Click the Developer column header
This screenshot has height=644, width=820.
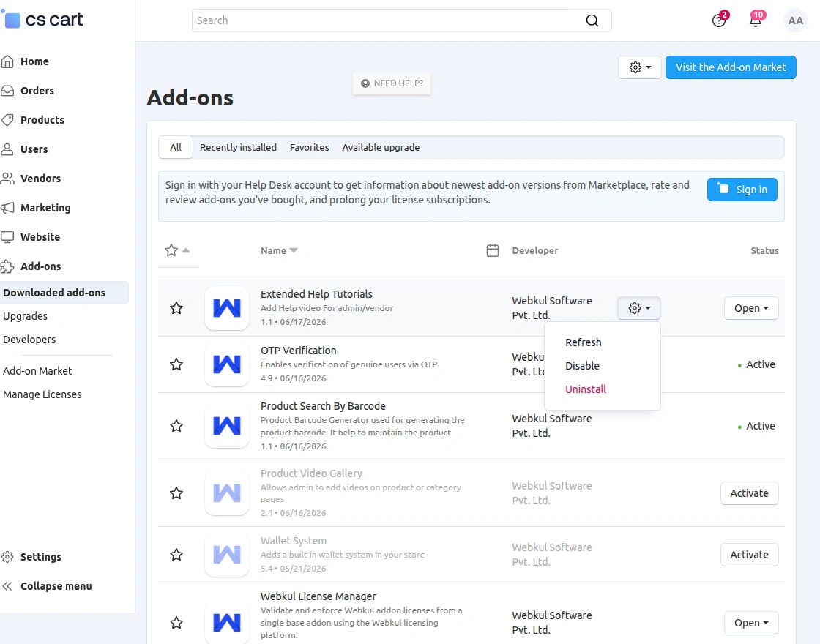(x=535, y=250)
